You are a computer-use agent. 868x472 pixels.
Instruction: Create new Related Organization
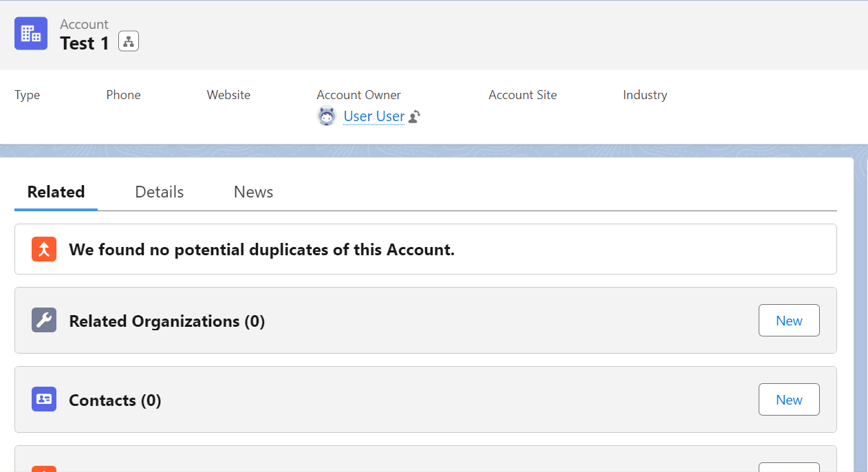click(x=789, y=321)
